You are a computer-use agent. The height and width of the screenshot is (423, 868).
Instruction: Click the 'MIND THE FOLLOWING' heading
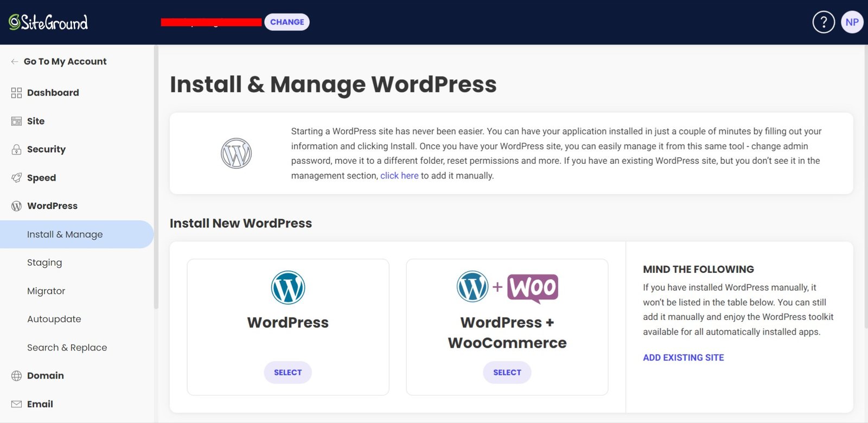click(x=698, y=270)
